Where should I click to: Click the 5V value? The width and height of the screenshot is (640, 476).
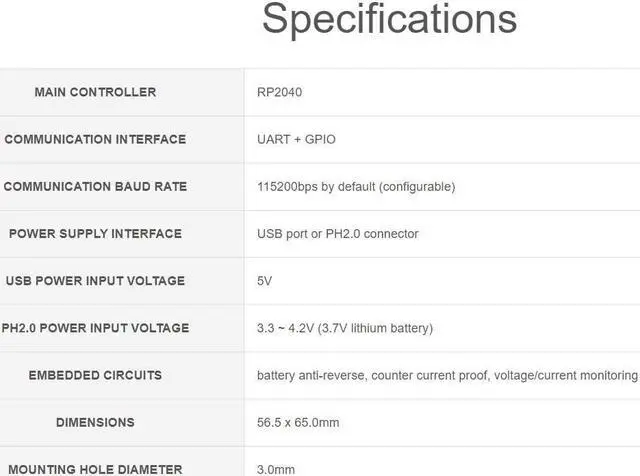[x=264, y=281]
